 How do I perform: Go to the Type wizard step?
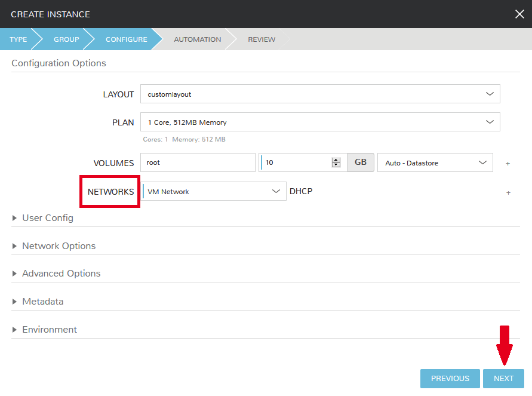pyautogui.click(x=18, y=39)
